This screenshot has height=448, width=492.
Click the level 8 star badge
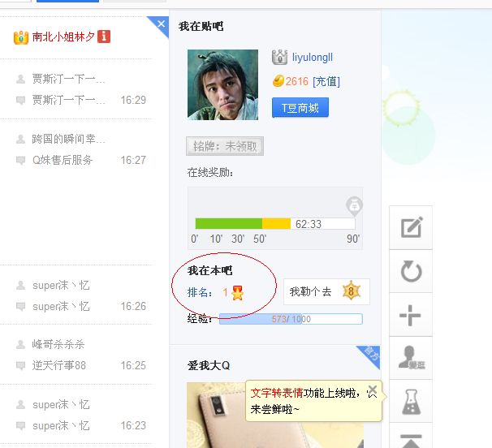click(x=351, y=291)
